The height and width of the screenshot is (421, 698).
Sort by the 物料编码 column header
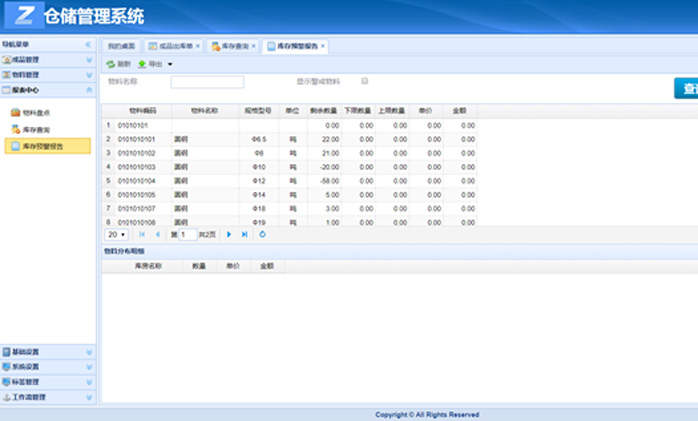pos(142,111)
